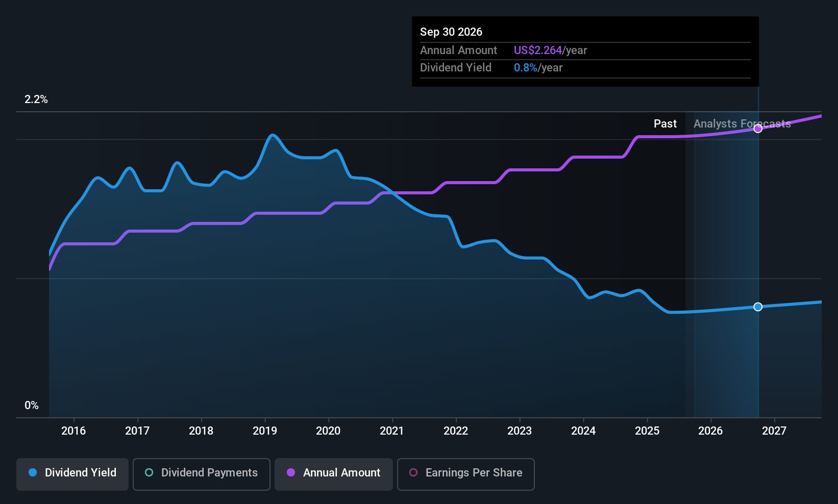
Task: Click the Analysts Forecasts label
Action: (742, 124)
